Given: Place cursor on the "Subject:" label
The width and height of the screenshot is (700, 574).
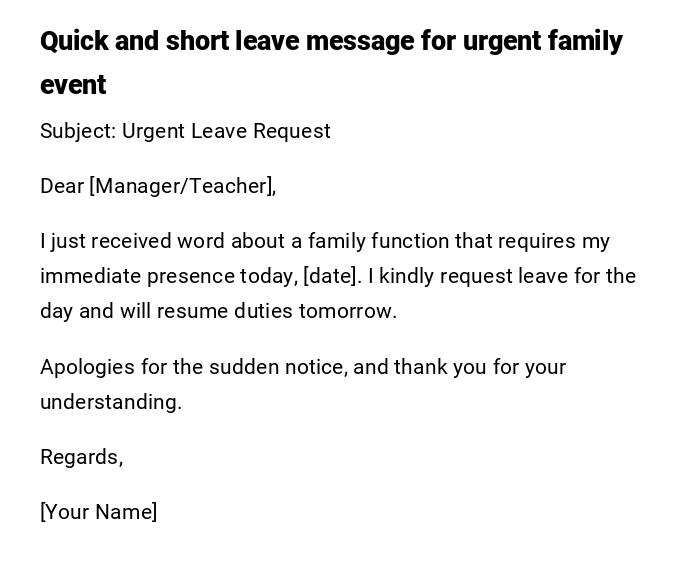Looking at the screenshot, I should click(78, 131).
